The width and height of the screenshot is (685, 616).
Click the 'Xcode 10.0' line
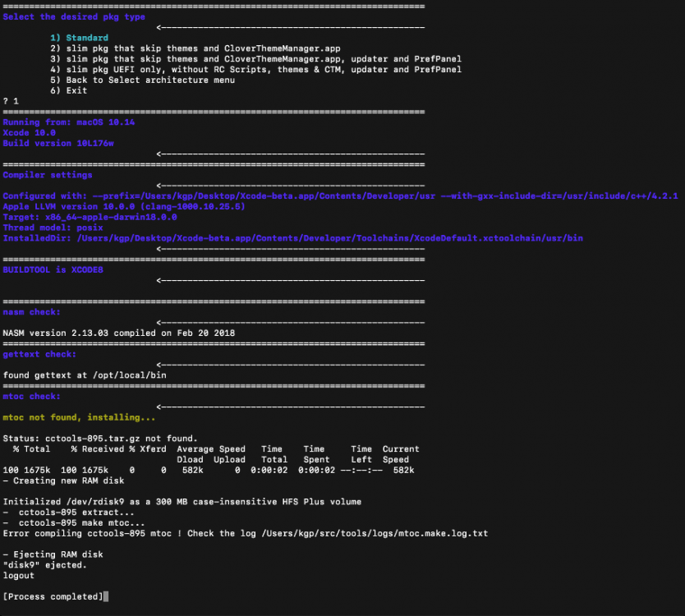coord(30,133)
